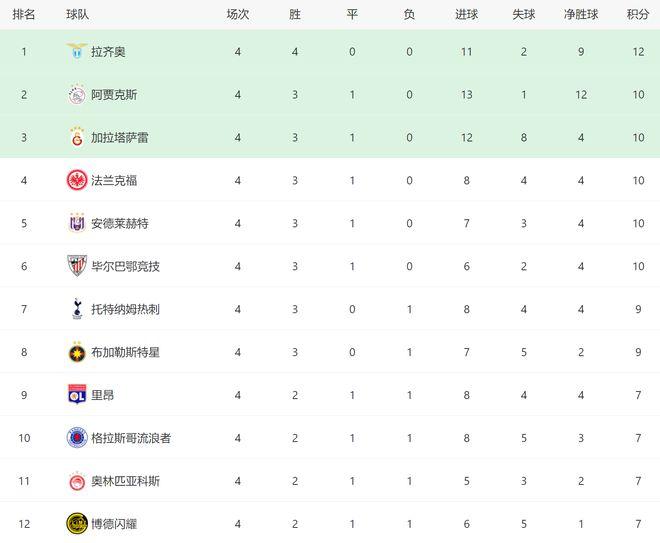The height and width of the screenshot is (543, 660).
Task: Click the Athletic Bilbao striped shield logo
Action: (77, 266)
